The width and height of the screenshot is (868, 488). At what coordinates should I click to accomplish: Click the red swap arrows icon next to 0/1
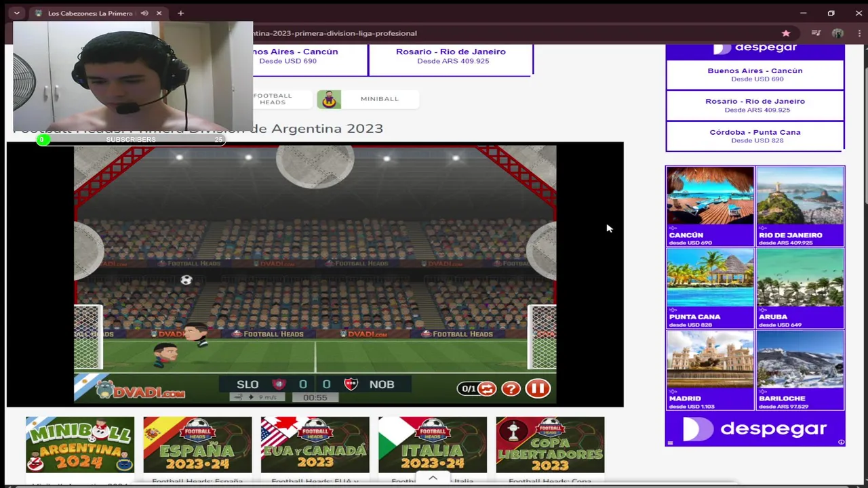(487, 388)
